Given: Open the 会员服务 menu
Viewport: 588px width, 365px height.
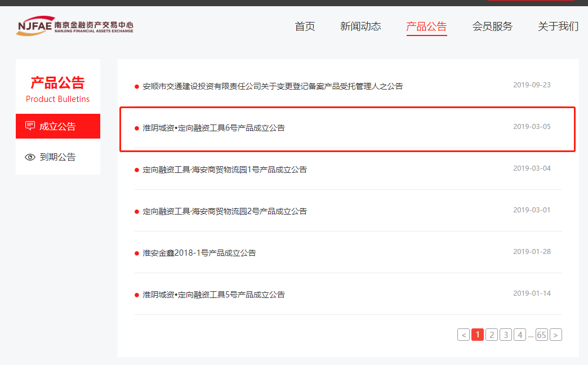Looking at the screenshot, I should tap(492, 26).
